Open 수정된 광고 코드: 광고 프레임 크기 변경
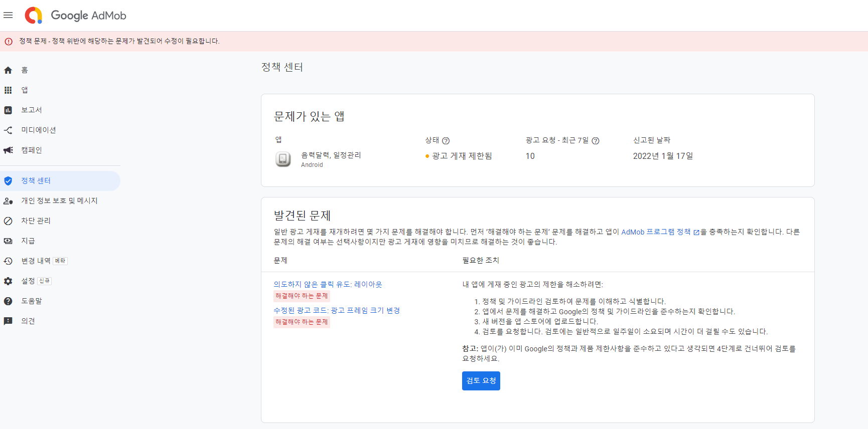The width and height of the screenshot is (868, 429). 337,311
